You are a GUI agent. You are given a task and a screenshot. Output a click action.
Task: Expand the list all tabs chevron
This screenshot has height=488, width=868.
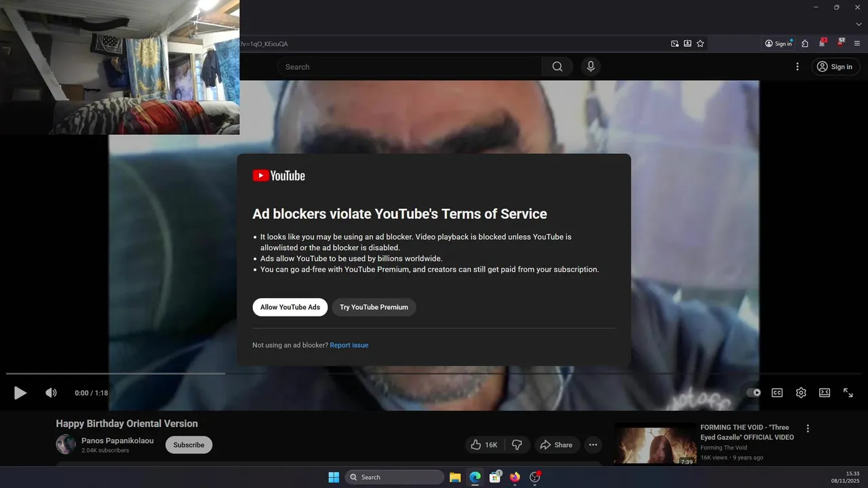pyautogui.click(x=859, y=24)
